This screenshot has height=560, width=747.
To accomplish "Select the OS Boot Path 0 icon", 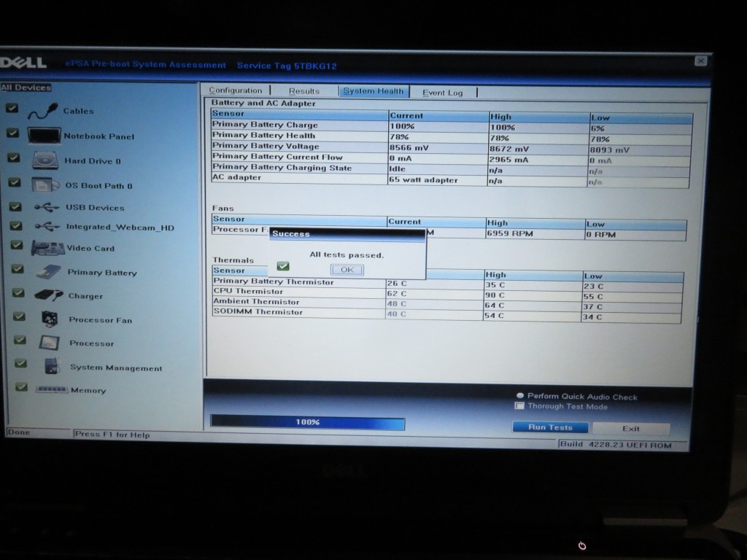I will pos(45,184).
